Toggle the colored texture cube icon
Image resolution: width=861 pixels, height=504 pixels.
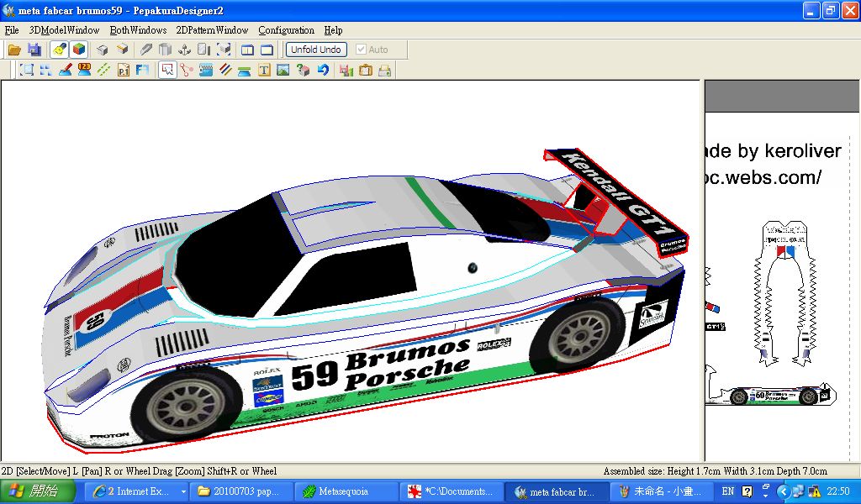[x=78, y=50]
